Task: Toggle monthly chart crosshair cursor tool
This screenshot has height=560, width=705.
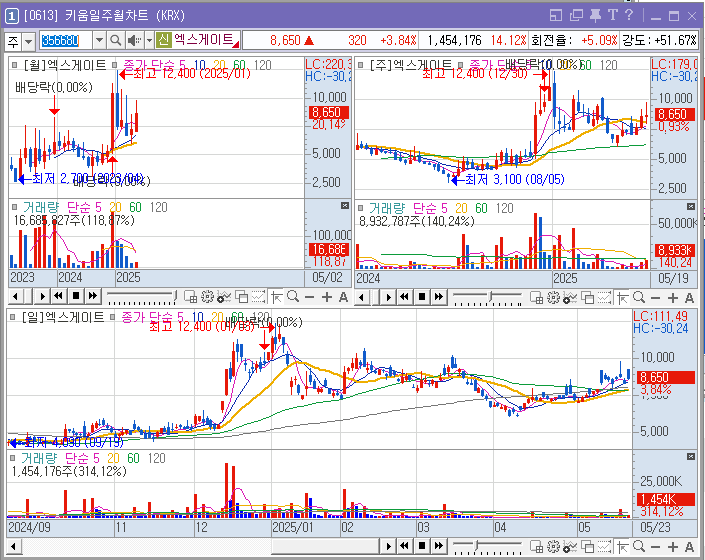Action: (277, 297)
